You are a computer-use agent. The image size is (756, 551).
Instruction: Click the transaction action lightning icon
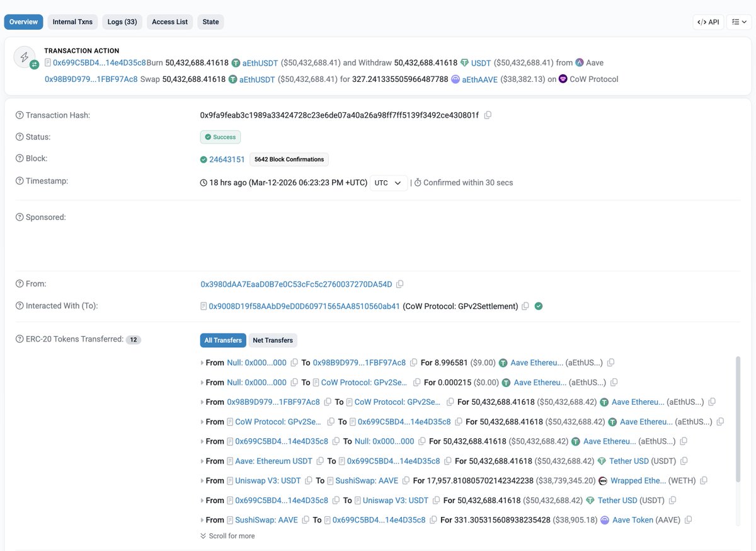[25, 57]
